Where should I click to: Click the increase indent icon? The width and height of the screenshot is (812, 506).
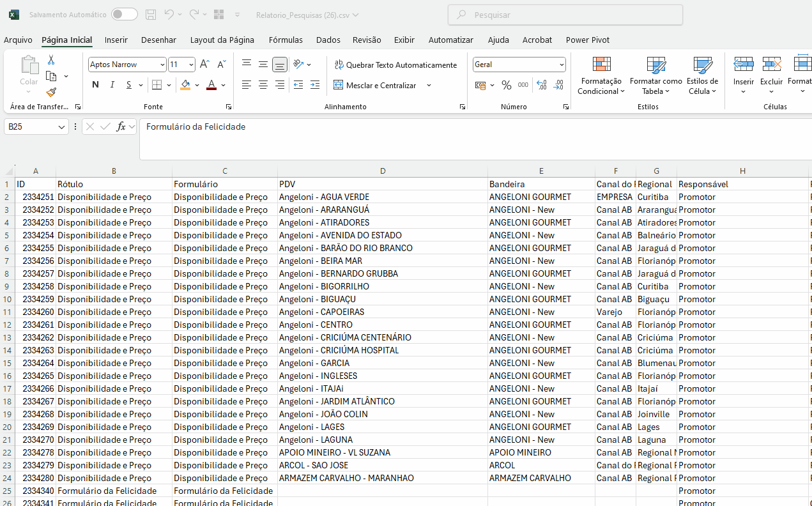pos(314,85)
